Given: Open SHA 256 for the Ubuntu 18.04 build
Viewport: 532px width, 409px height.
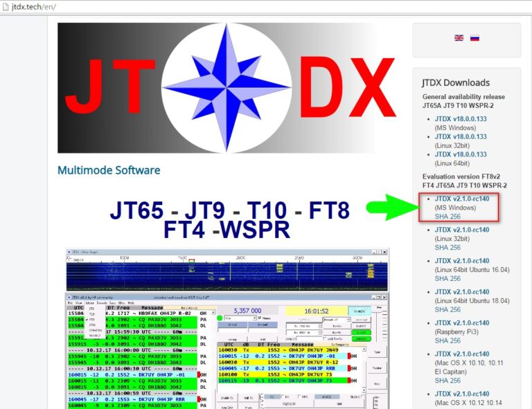Looking at the screenshot, I should (447, 309).
